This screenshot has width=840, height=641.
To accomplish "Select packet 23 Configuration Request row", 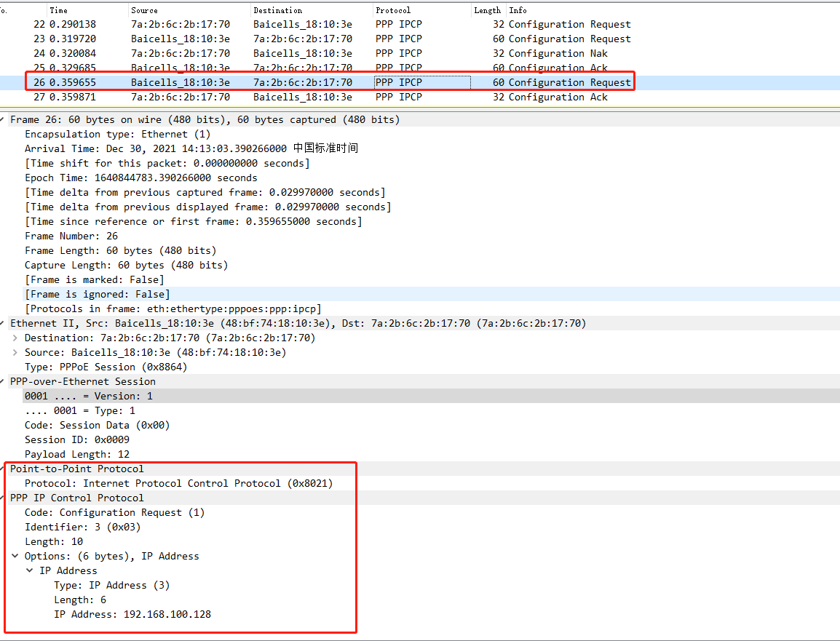I will pos(420,39).
